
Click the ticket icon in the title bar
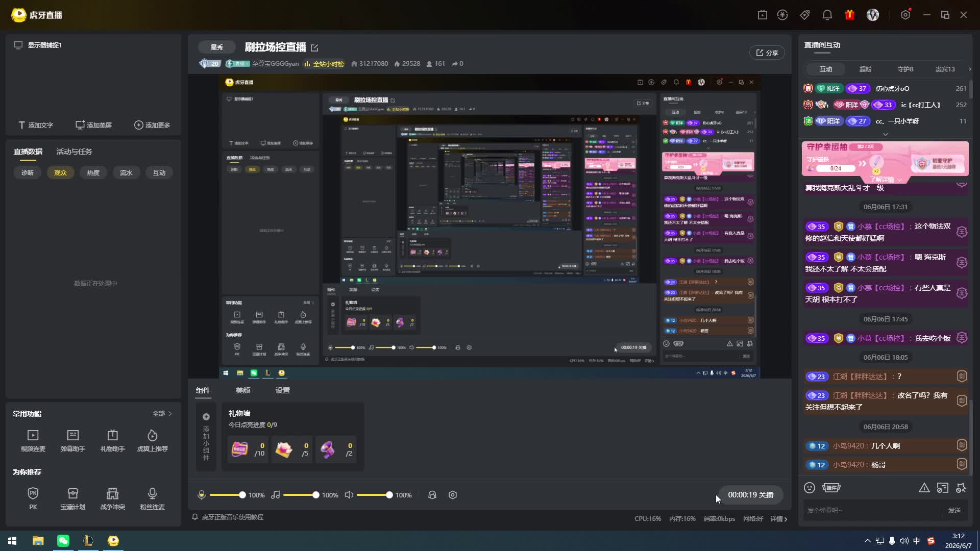[805, 15]
